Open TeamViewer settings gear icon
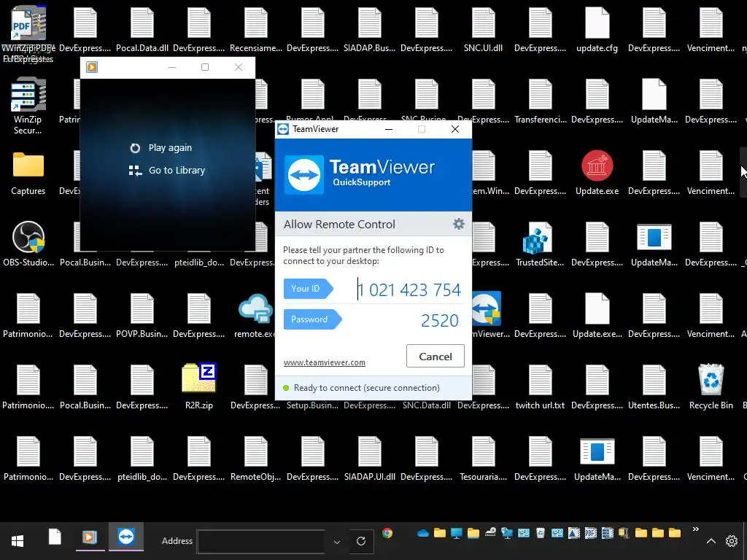The image size is (747, 560). click(x=458, y=224)
